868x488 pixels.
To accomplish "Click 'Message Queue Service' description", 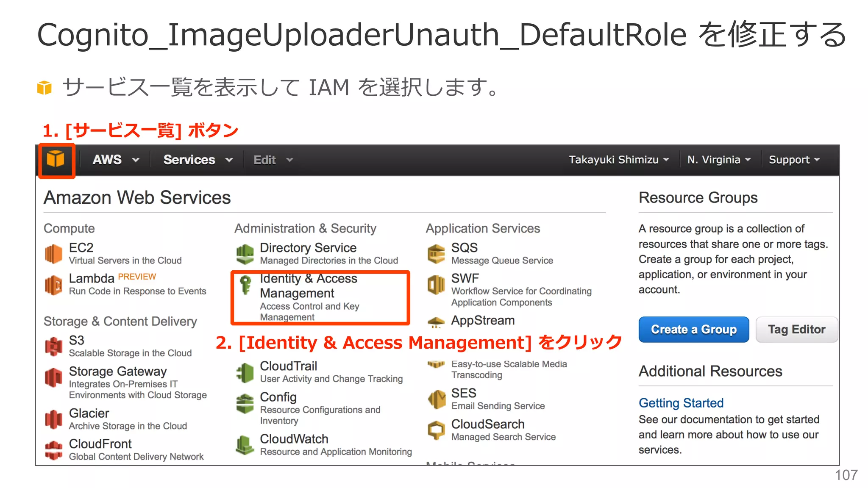I will tap(502, 261).
